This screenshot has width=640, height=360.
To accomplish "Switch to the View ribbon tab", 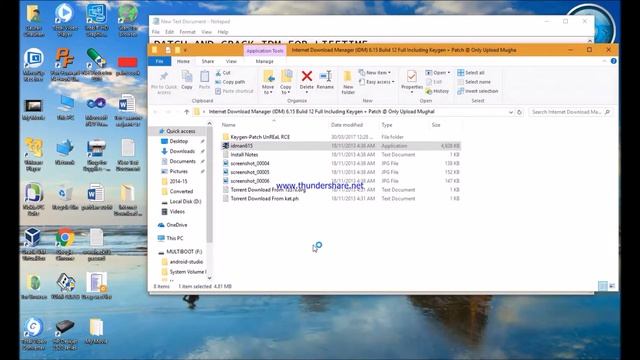I will click(231, 61).
